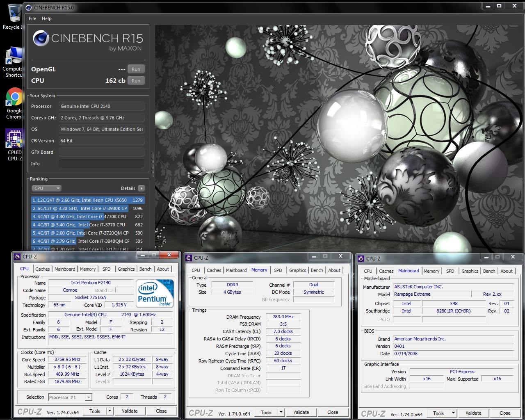Open CPU tab in Memory window

196,270
